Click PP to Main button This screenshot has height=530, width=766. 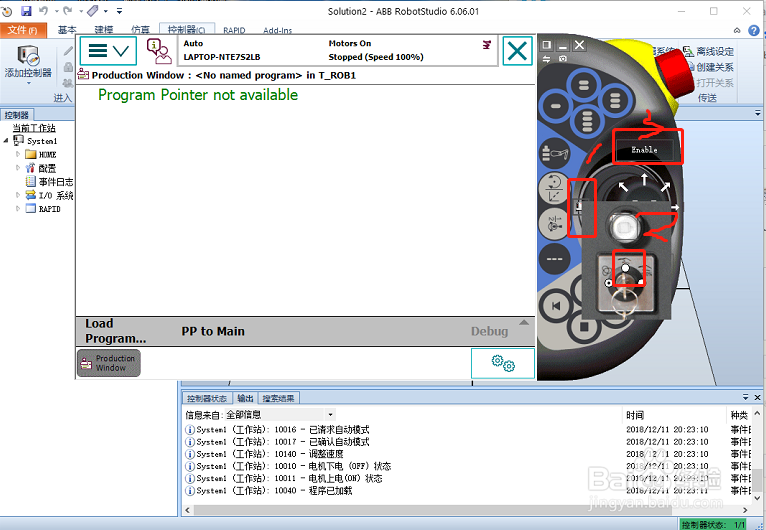coord(213,331)
